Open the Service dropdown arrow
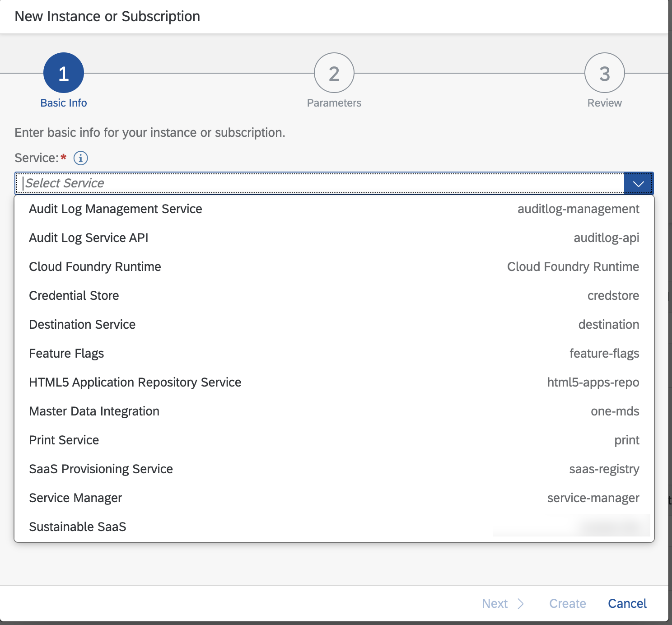The height and width of the screenshot is (625, 672). (639, 183)
